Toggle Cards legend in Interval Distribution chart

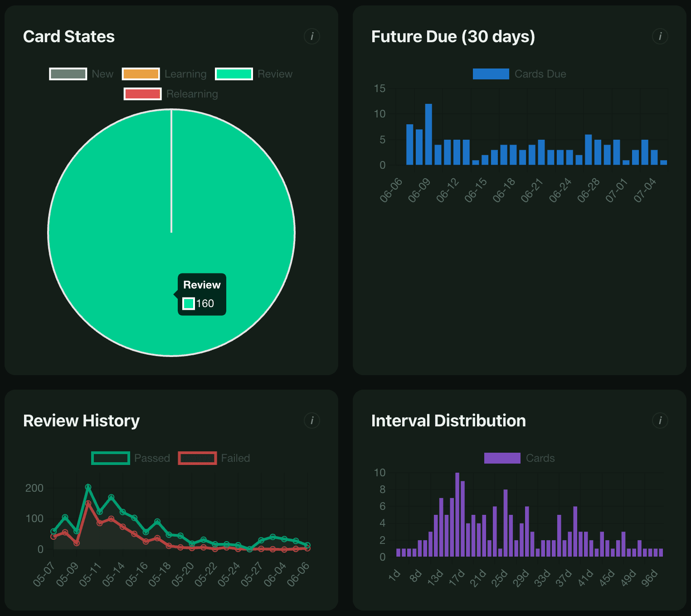click(x=520, y=458)
